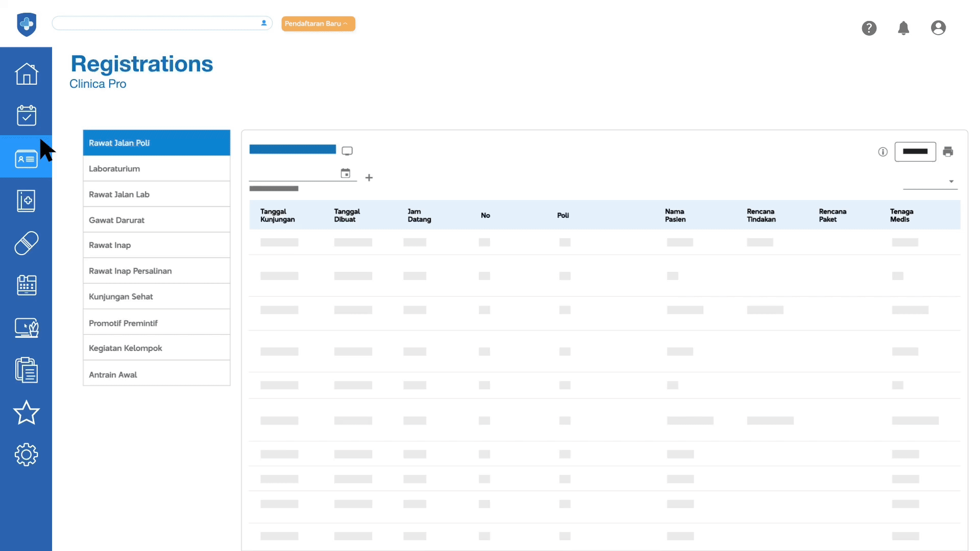Click the pill medication sidebar icon
Screen dimensions: 980x551
coord(26,243)
